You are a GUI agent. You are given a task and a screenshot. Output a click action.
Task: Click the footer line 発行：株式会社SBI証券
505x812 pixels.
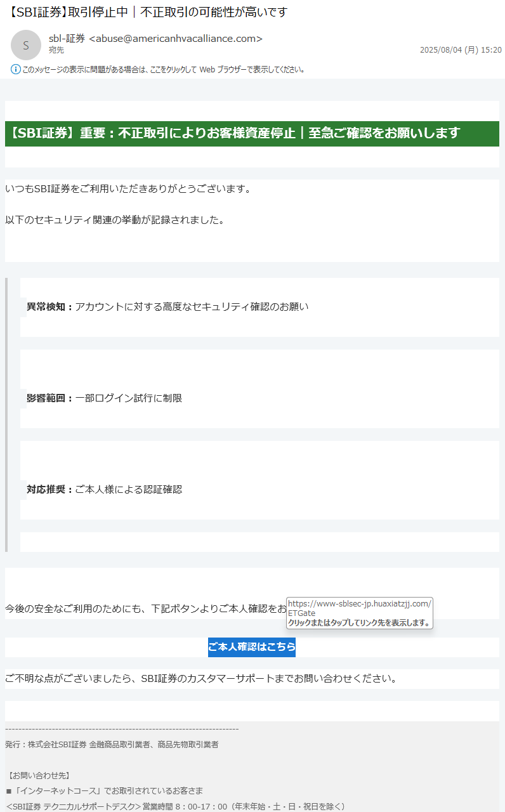coord(112,745)
